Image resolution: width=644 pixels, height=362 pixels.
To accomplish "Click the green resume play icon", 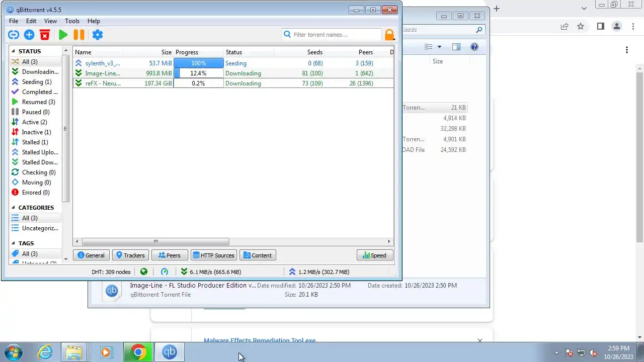I will click(63, 35).
